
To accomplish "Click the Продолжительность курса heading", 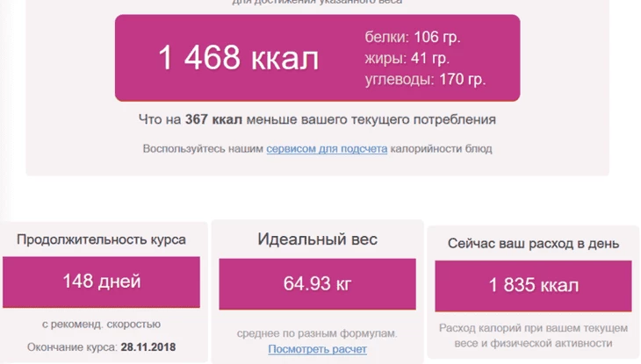I will tap(101, 239).
